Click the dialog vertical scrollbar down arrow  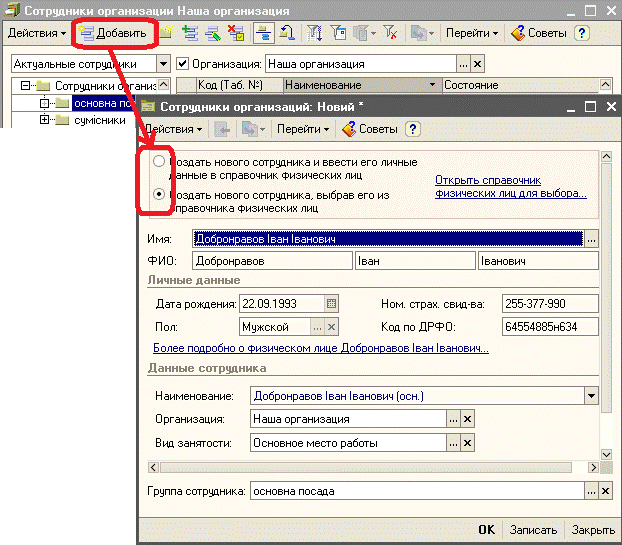(606, 454)
